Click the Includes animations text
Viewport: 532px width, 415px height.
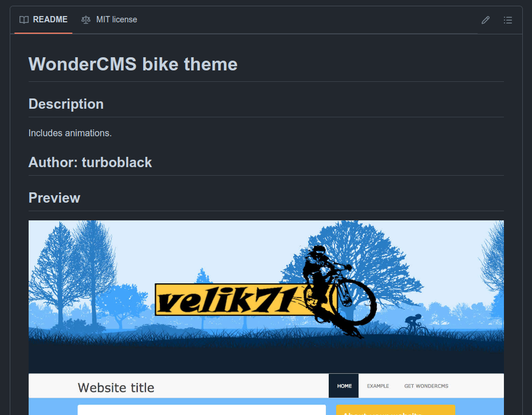point(70,133)
